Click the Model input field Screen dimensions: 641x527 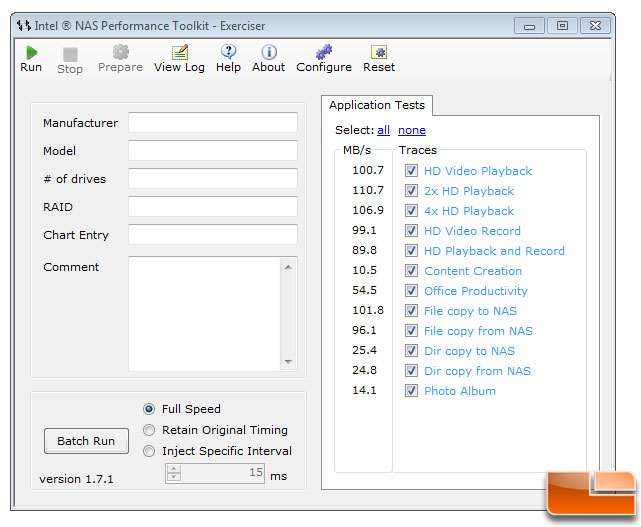213,151
